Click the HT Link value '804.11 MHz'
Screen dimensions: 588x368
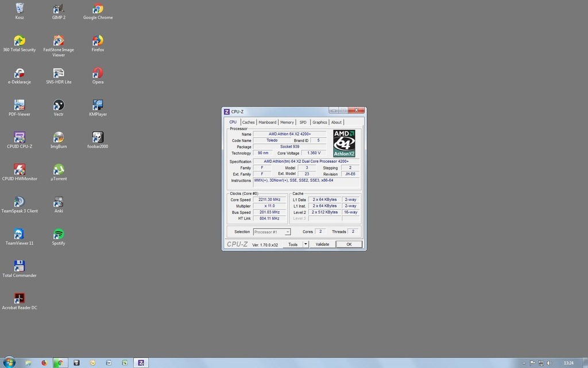pyautogui.click(x=269, y=218)
